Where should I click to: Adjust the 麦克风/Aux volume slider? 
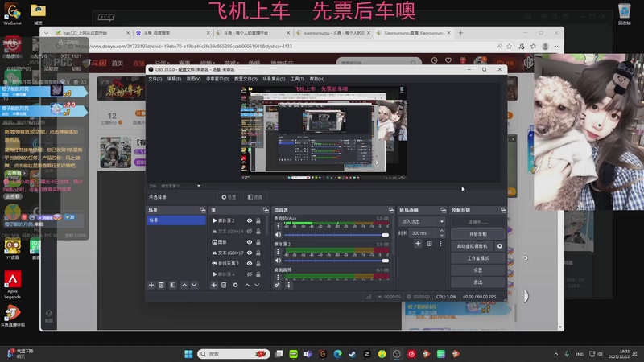click(336, 235)
